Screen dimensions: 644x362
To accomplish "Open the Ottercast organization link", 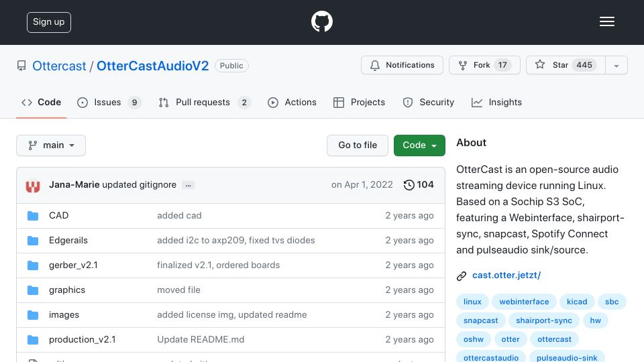I will coord(59,66).
